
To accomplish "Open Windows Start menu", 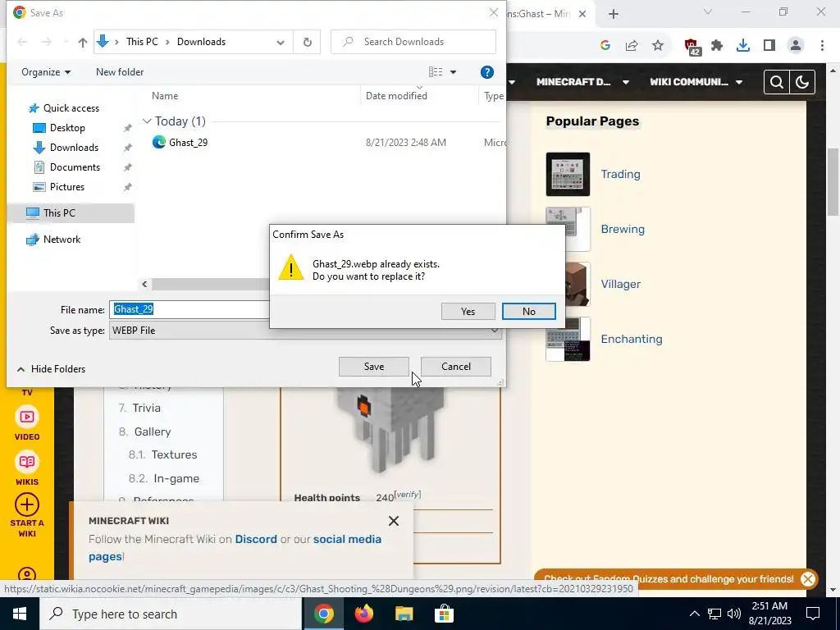I will [x=20, y=614].
